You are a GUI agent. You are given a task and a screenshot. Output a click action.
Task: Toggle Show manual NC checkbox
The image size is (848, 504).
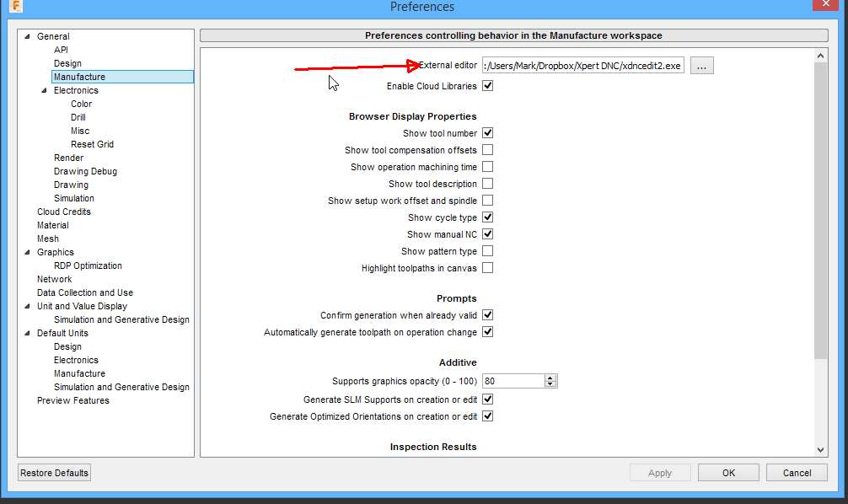point(488,234)
